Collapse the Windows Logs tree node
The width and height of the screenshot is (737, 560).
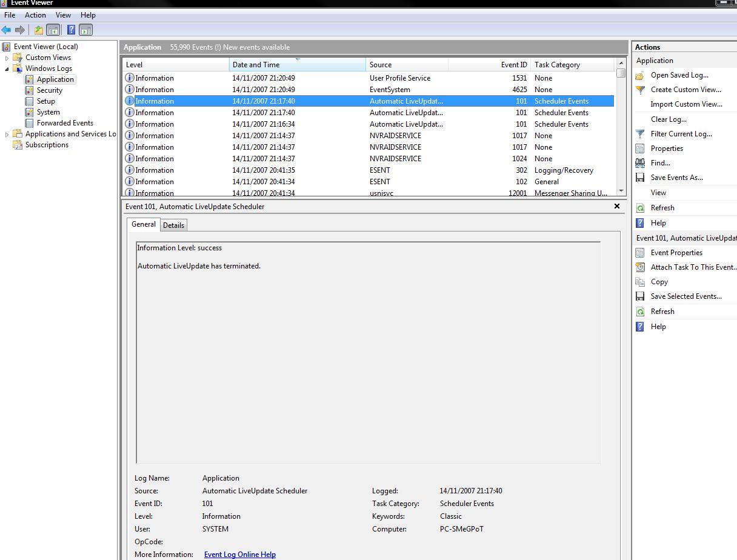(7, 68)
